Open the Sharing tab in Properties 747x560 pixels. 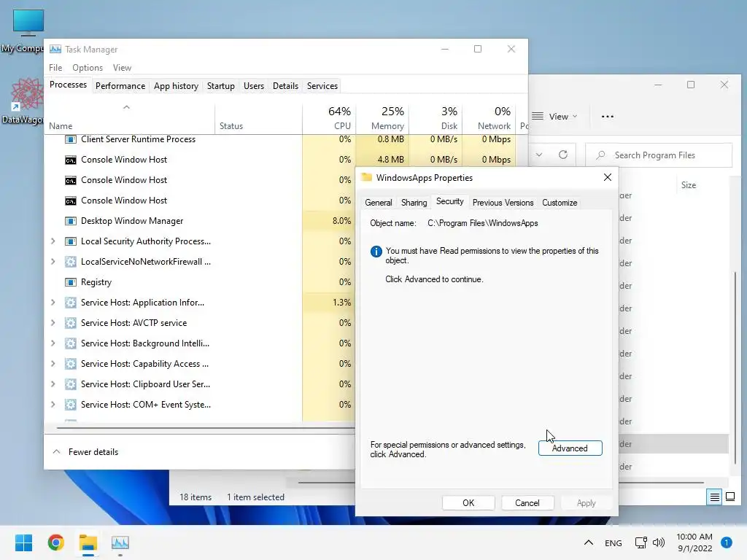414,203
